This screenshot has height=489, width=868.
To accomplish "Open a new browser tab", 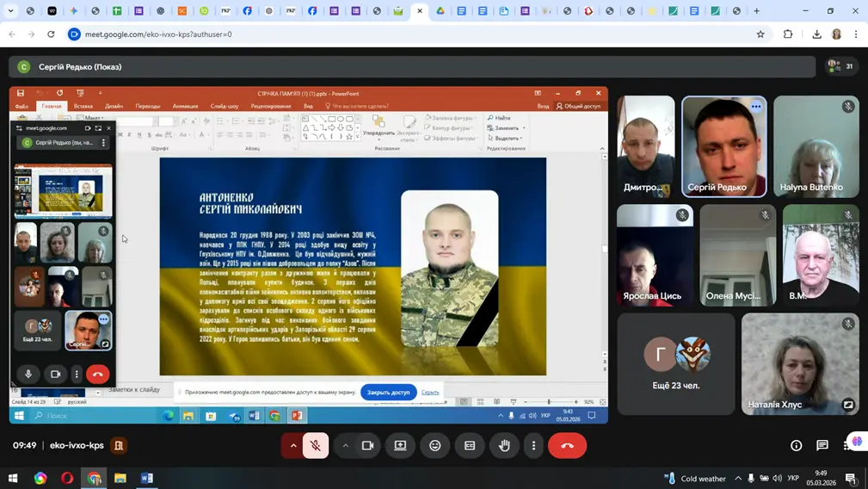I will click(757, 11).
